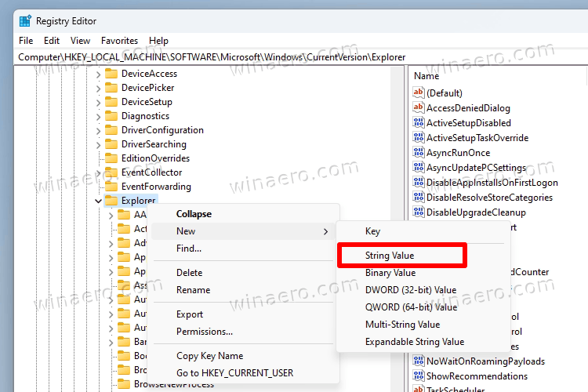Screen dimensions: 588x392
Task: Click the DWORD icon beside DisableAppInstallsOnFirstLogon
Action: coord(418,182)
